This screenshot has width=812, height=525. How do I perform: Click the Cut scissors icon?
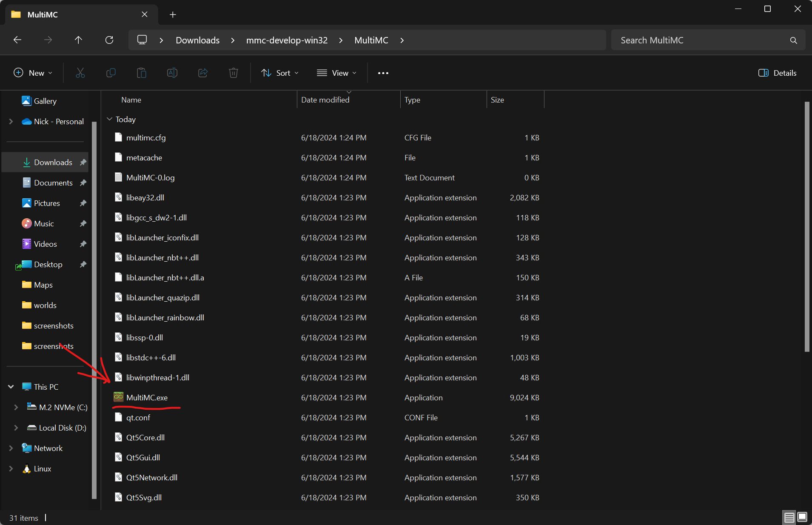tap(80, 73)
